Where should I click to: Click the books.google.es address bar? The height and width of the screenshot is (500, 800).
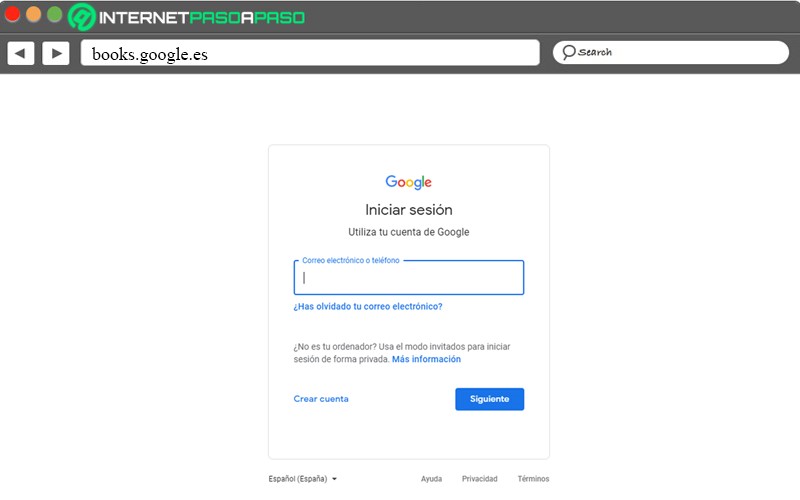(310, 53)
